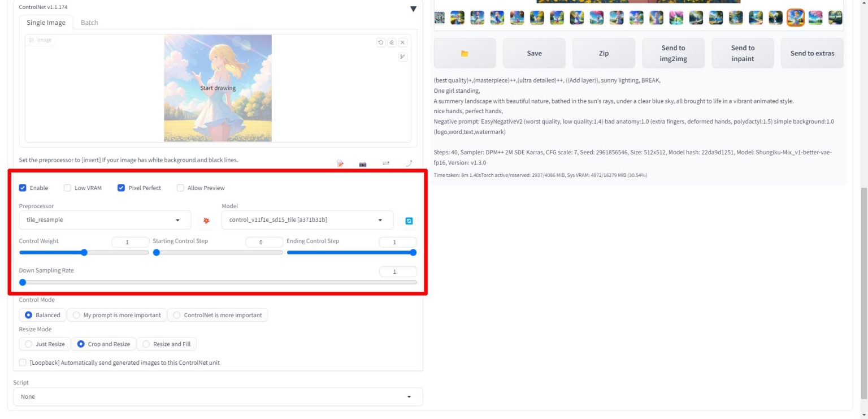Toggle the Allow Preview checkbox

[181, 188]
